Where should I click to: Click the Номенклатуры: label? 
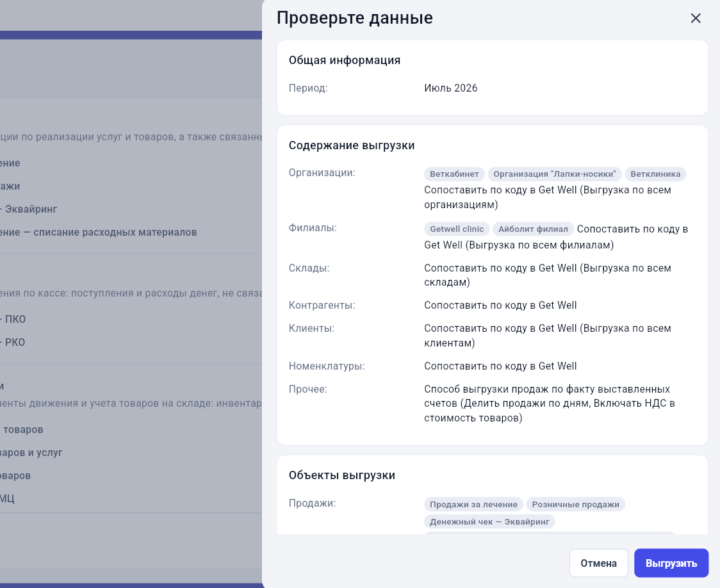[x=327, y=366]
